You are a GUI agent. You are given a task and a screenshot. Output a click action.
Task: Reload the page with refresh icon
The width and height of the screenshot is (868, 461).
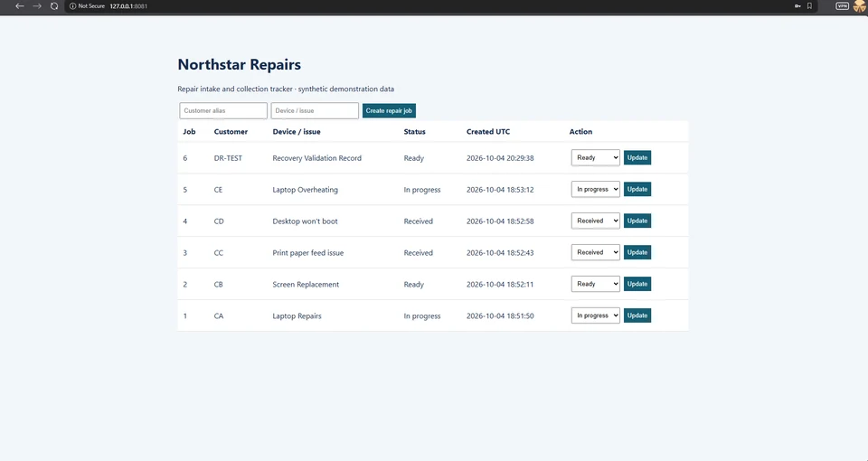(54, 6)
